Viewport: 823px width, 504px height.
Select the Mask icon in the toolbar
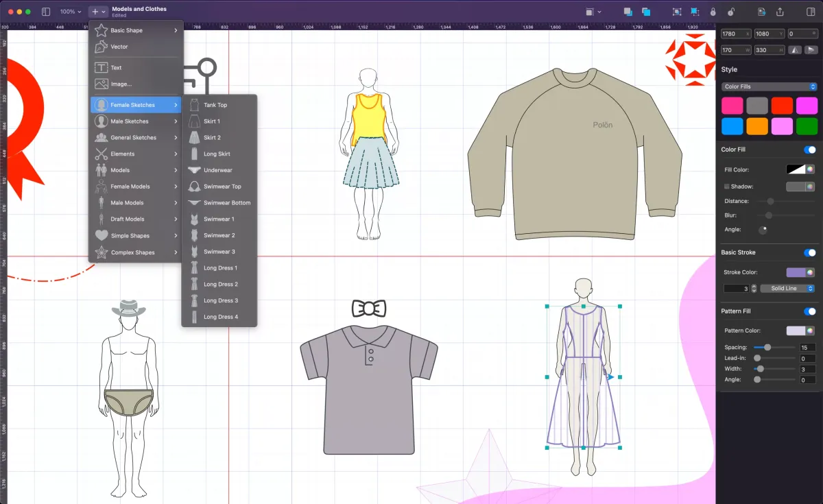pos(676,11)
